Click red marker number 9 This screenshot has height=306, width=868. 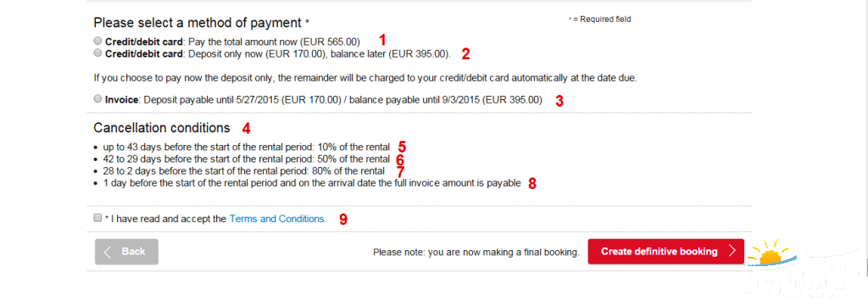point(343,220)
